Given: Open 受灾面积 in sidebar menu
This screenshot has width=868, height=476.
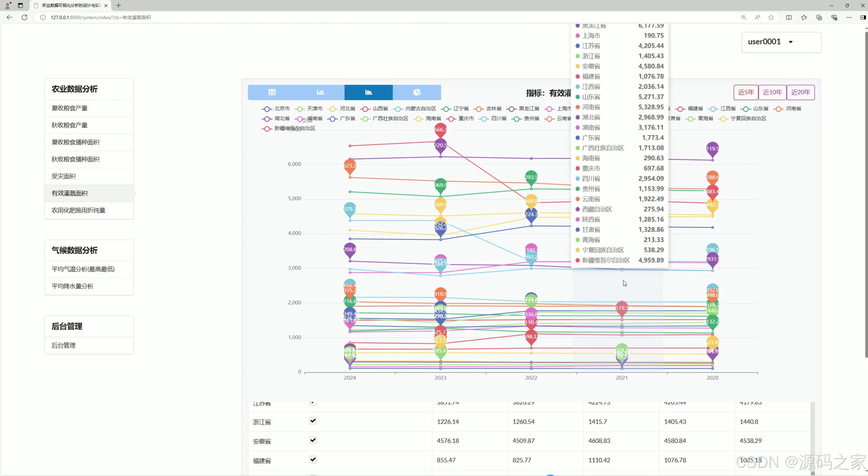Looking at the screenshot, I should pos(63,176).
